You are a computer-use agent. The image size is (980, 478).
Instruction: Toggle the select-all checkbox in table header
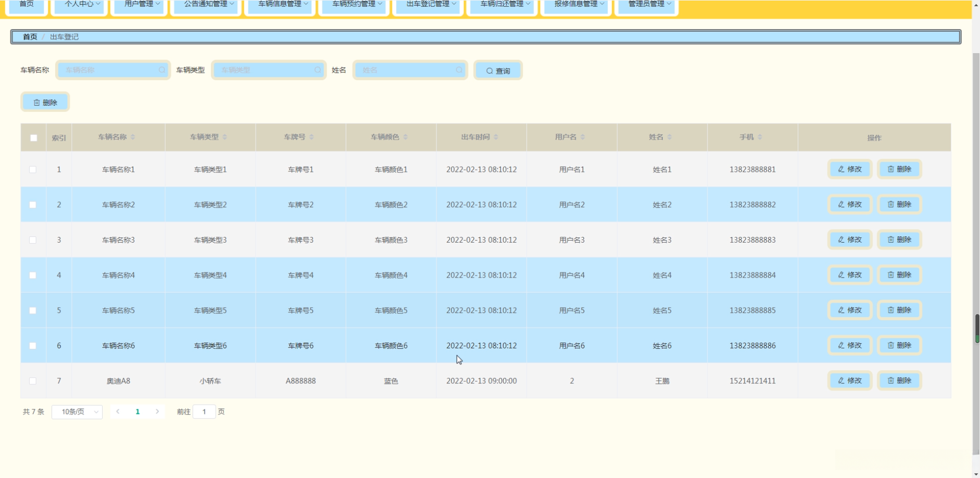pyautogui.click(x=34, y=138)
